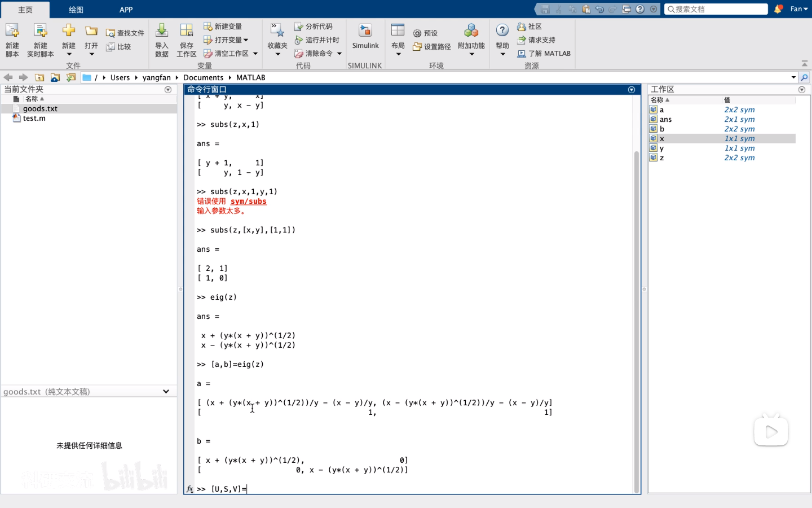The width and height of the screenshot is (812, 508).
Task: Open the 收藏夹 favorites menu
Action: (277, 40)
